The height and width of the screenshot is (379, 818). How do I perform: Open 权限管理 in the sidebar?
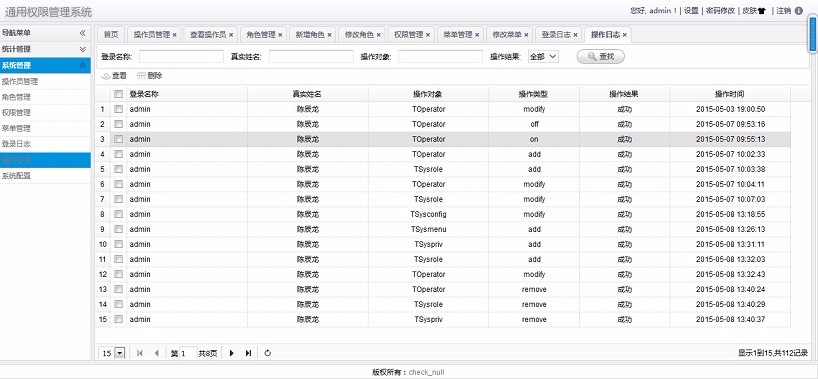tap(45, 113)
